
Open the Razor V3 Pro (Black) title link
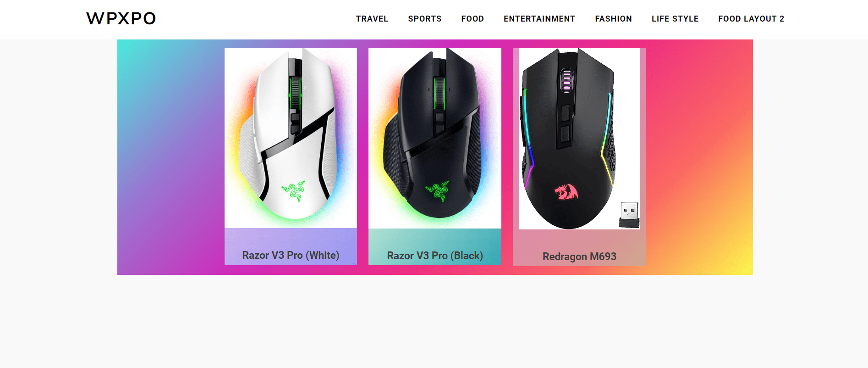pyautogui.click(x=435, y=256)
